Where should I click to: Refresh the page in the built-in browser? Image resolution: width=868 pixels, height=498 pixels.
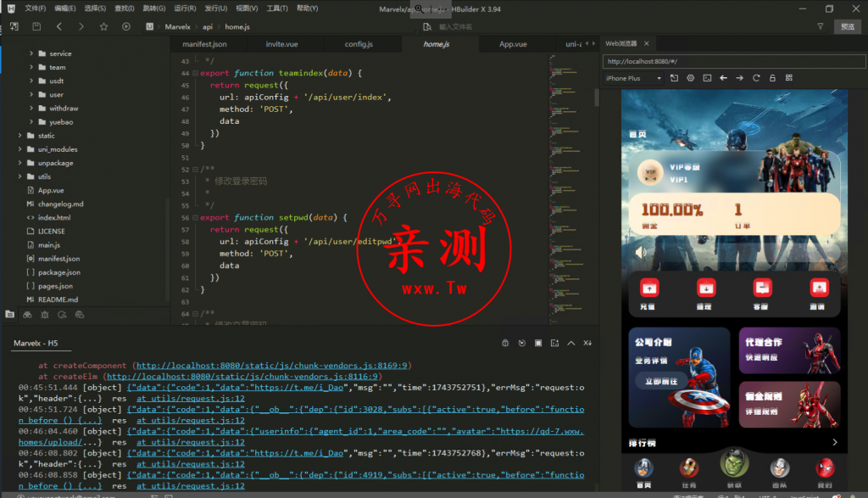click(x=755, y=77)
